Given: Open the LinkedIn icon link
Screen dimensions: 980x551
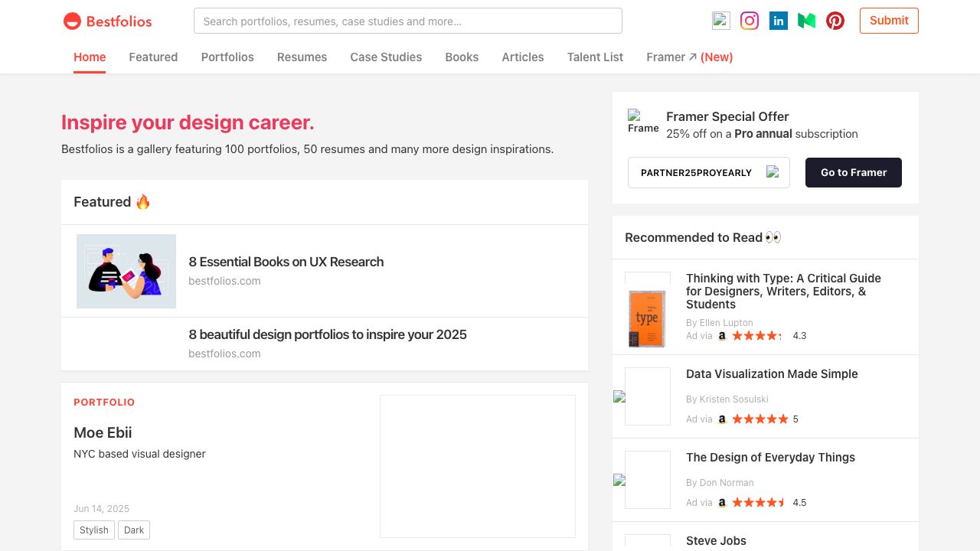Looking at the screenshot, I should [779, 21].
